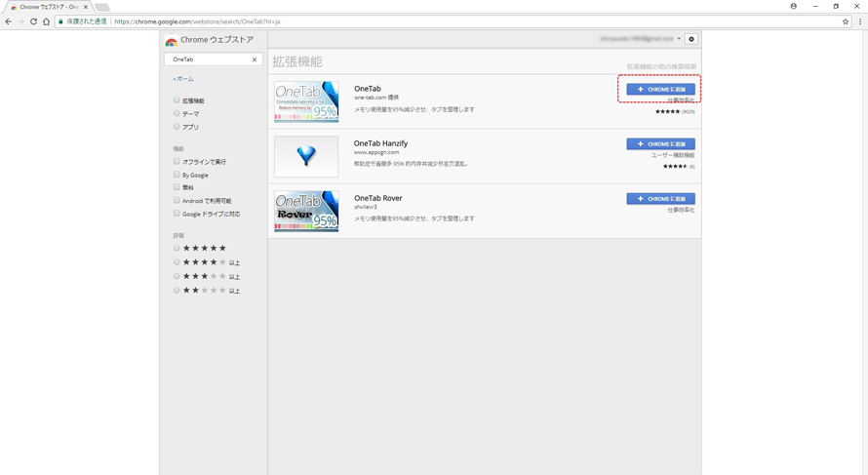Check the By Google checkbox
Image resolution: width=868 pixels, height=475 pixels.
[177, 175]
